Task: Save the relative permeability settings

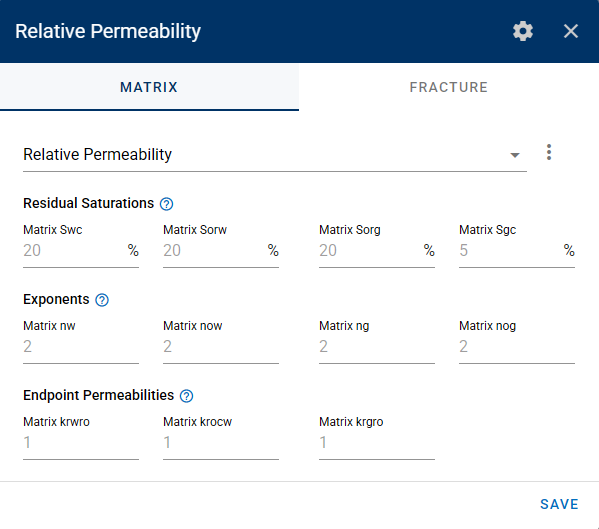Action: [559, 504]
